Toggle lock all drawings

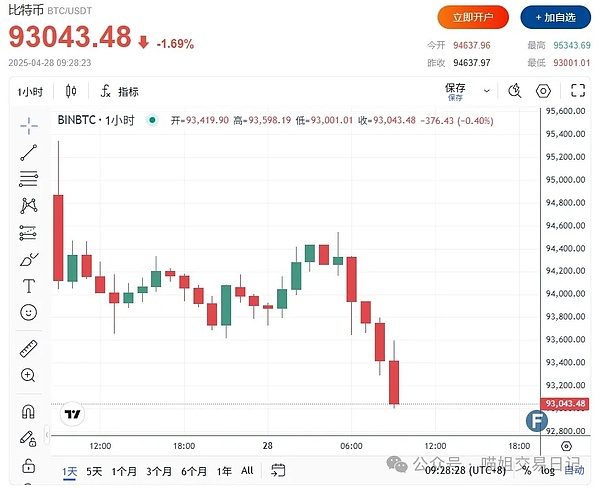pos(28,465)
